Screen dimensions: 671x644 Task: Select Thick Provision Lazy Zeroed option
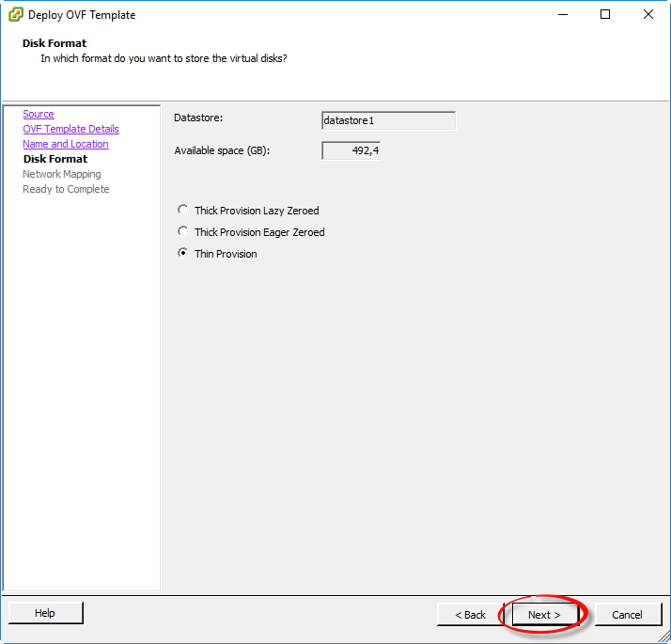[183, 211]
